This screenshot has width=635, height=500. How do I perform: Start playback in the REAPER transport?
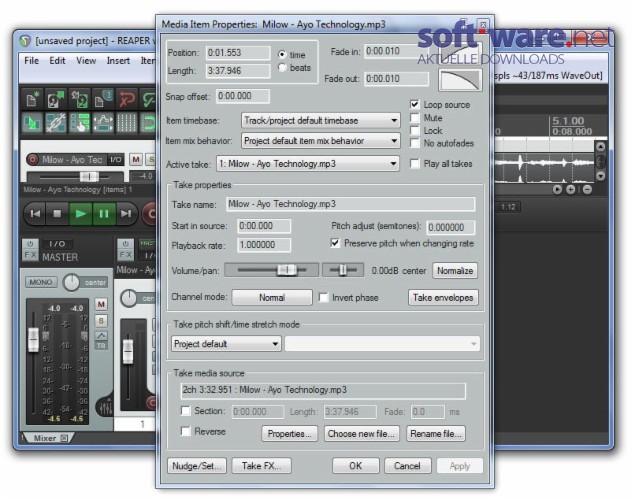pos(81,213)
